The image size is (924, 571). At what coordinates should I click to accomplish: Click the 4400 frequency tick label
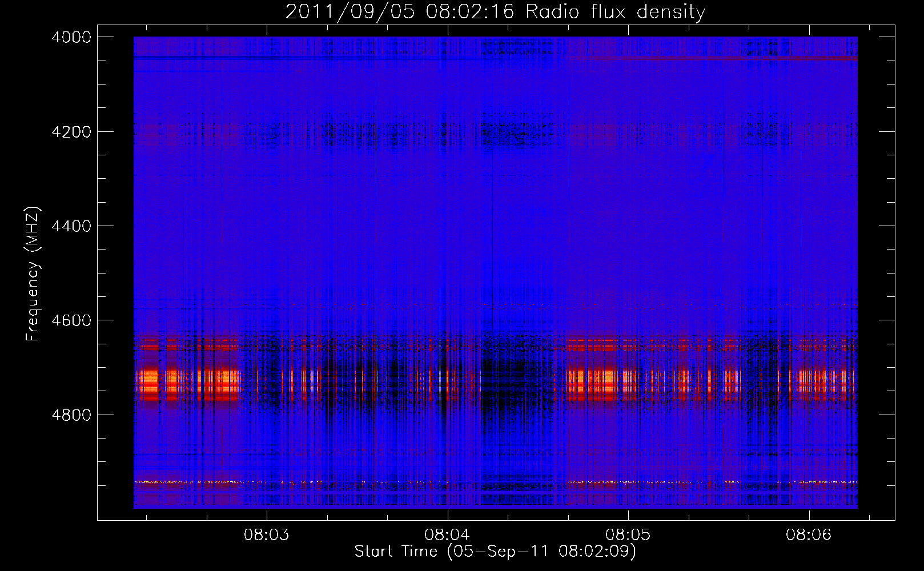[x=71, y=226]
